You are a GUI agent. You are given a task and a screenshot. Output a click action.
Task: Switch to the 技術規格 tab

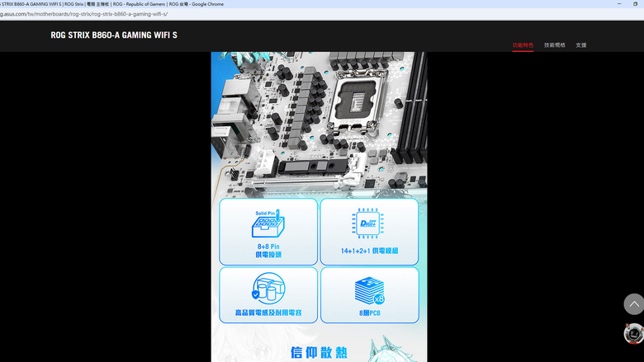(x=555, y=45)
